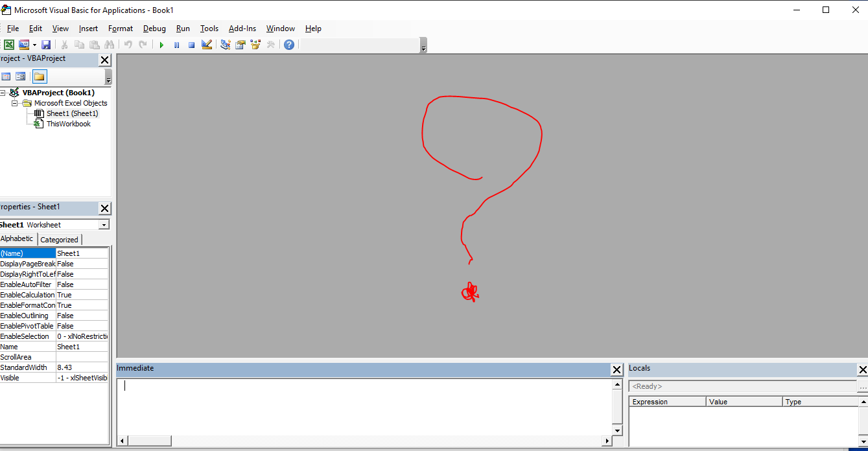Open the Debug menu
Viewport: 868px width, 451px height.
tap(154, 29)
